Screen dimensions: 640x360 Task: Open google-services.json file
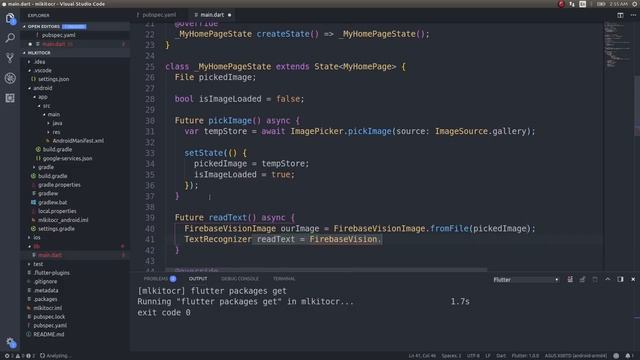click(67, 158)
